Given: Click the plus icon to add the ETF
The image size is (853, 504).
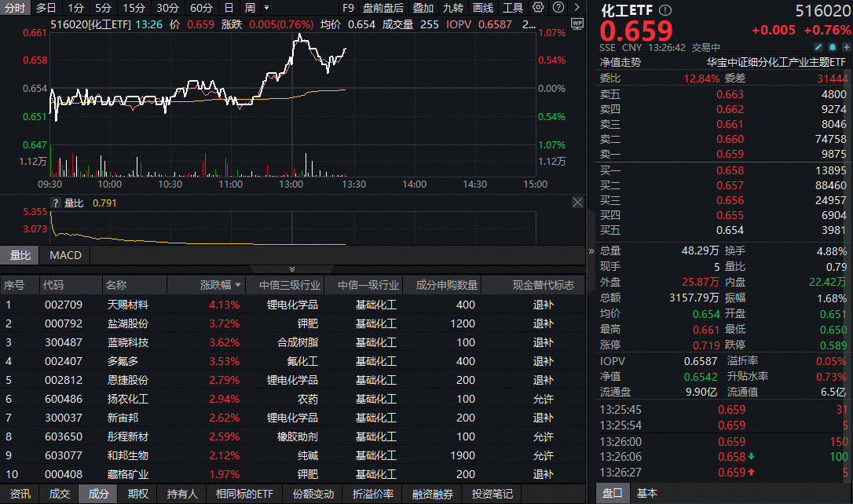Looking at the screenshot, I should click(847, 47).
